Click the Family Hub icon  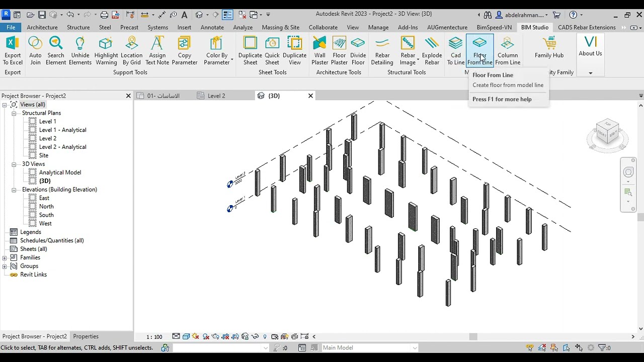coord(549,48)
